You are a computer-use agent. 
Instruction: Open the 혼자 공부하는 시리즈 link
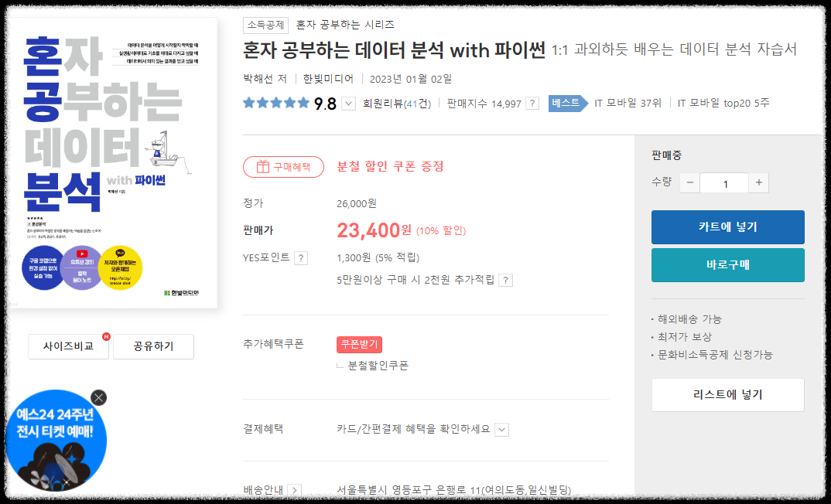pyautogui.click(x=345, y=25)
